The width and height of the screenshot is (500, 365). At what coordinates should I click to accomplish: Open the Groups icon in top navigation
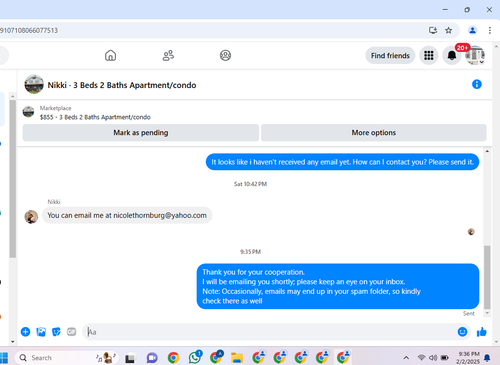coord(225,55)
